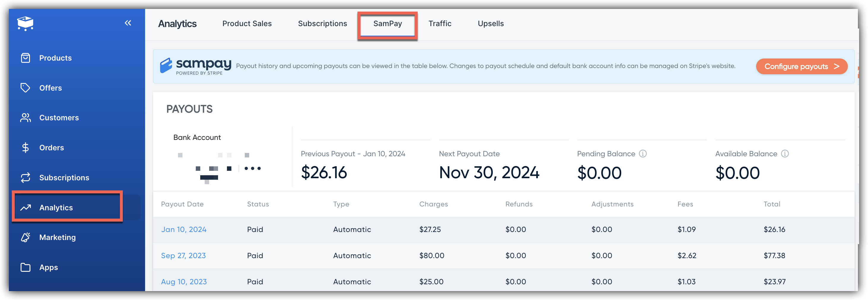Open the Sep 27, 2023 payout details
This screenshot has height=300, width=868.
click(183, 255)
